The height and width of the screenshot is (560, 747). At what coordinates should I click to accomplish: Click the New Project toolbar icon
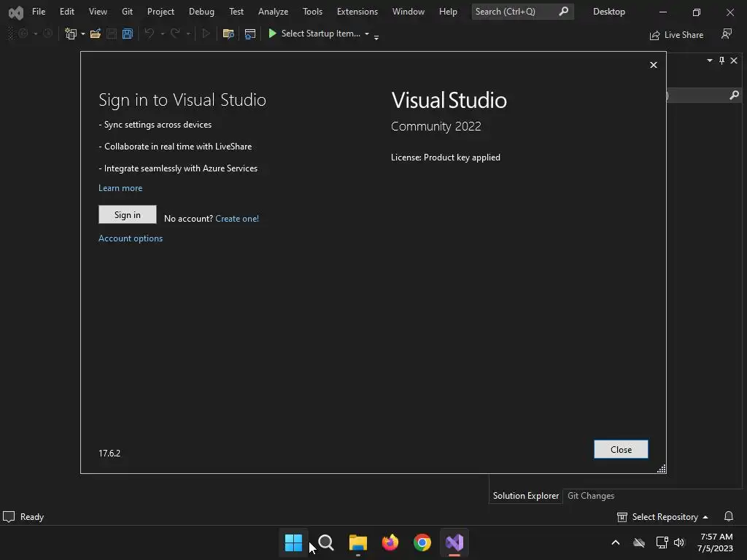click(71, 34)
